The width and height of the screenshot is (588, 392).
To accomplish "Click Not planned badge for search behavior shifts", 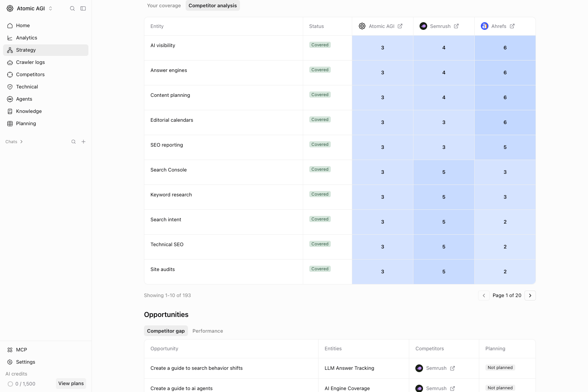I will tap(500, 367).
